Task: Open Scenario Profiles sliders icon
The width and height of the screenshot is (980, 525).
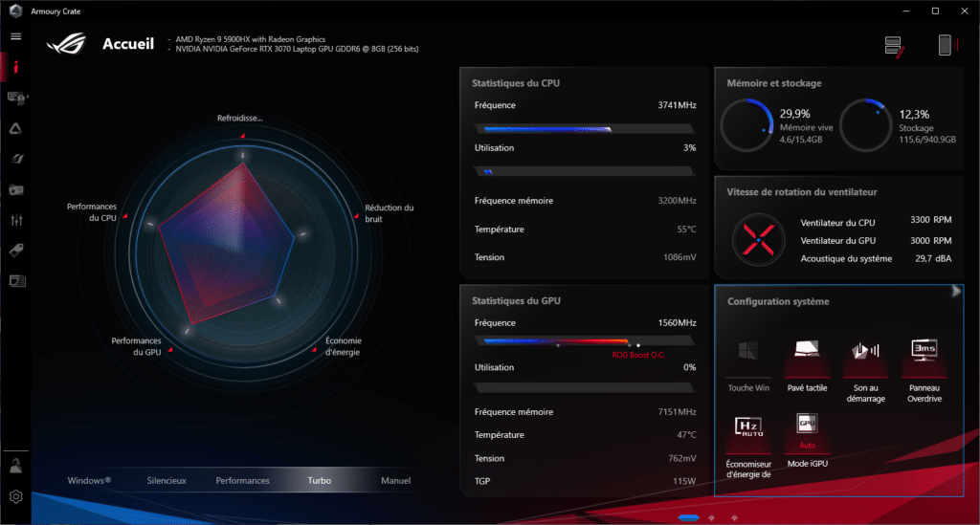Action: pyautogui.click(x=16, y=220)
